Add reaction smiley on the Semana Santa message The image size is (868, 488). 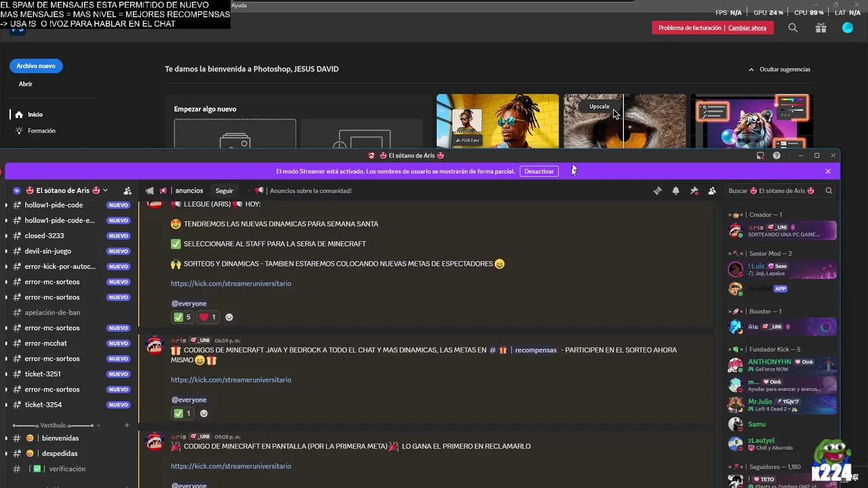click(x=229, y=317)
